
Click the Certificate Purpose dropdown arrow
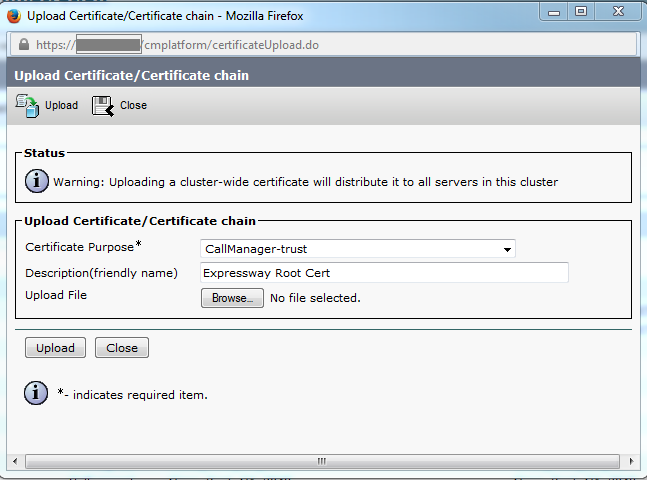pos(507,249)
